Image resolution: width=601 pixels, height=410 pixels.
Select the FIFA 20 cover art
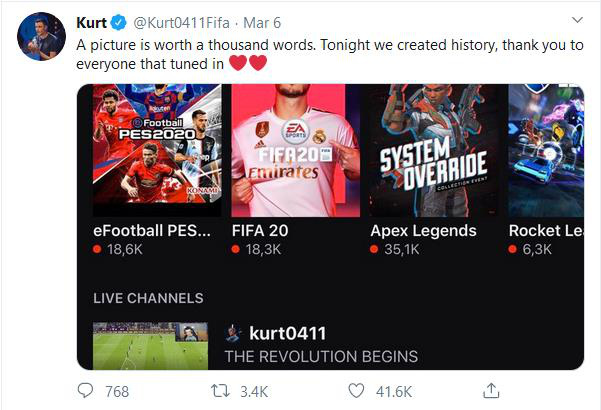[x=295, y=150]
